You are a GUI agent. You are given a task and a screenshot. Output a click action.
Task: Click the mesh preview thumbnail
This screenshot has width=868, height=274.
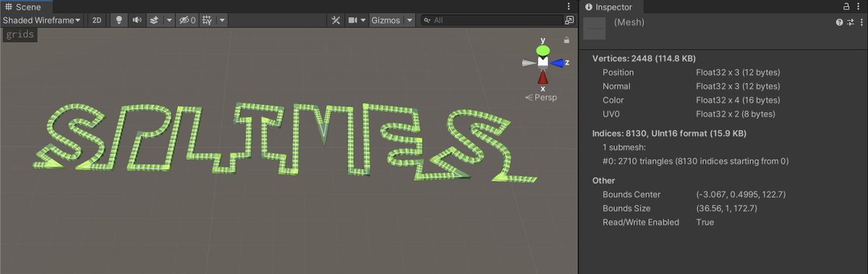595,28
